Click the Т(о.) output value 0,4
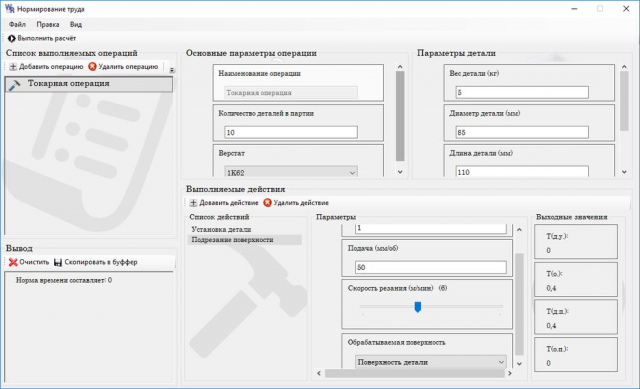The width and height of the screenshot is (640, 389). pos(551,288)
